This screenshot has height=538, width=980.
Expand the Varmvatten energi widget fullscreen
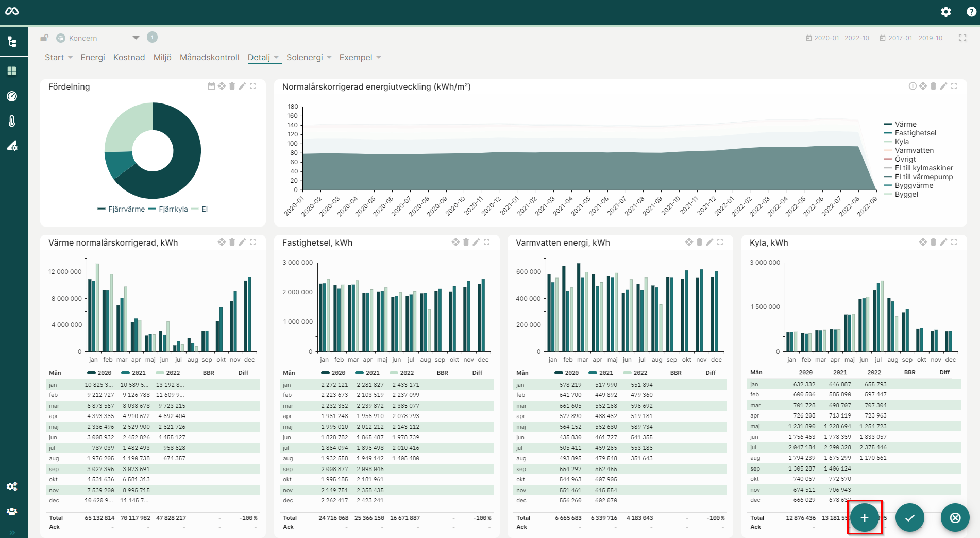coord(720,242)
